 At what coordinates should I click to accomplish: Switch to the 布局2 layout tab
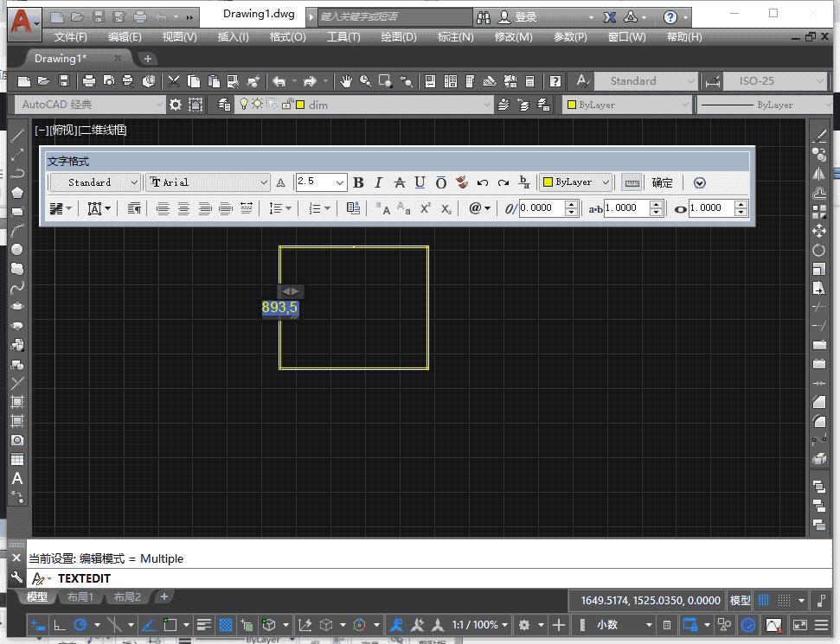[127, 597]
